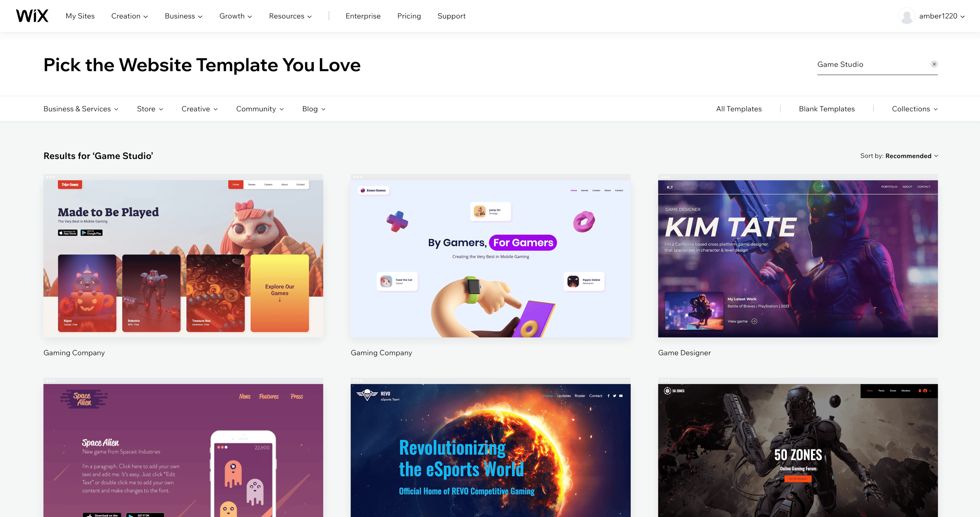Image resolution: width=980 pixels, height=517 pixels.
Task: Open the Kim Tate Game Designer template
Action: coord(798,256)
